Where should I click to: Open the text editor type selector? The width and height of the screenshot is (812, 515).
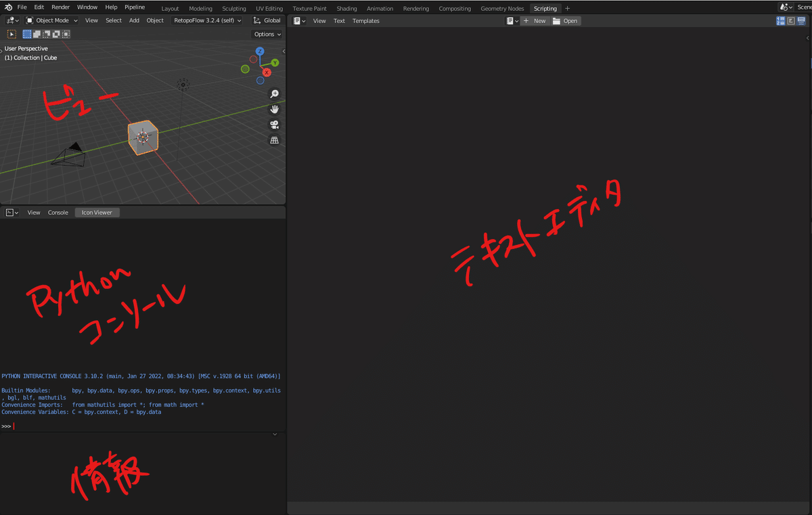299,21
